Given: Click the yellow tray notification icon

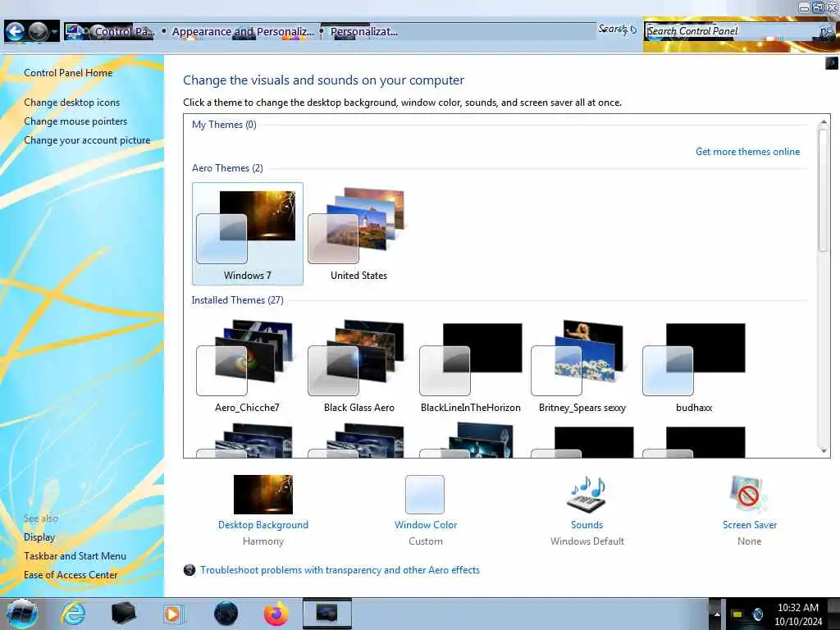Looking at the screenshot, I should coord(737,614).
